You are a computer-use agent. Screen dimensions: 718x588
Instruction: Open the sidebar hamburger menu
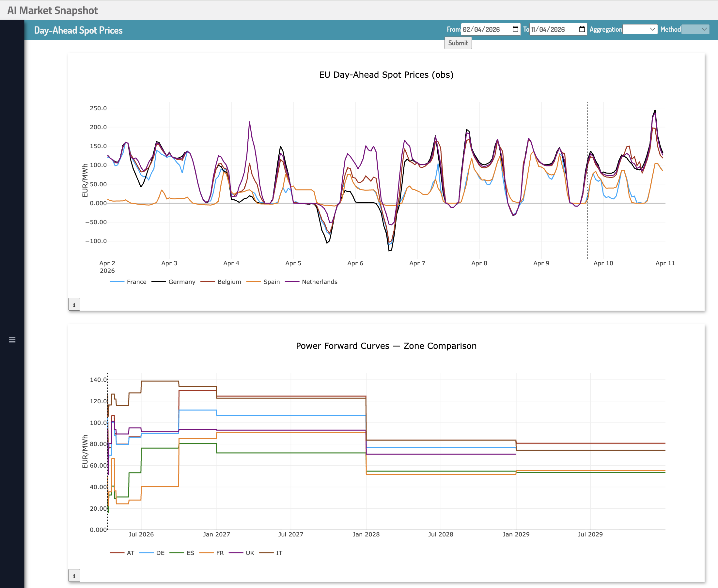12,340
